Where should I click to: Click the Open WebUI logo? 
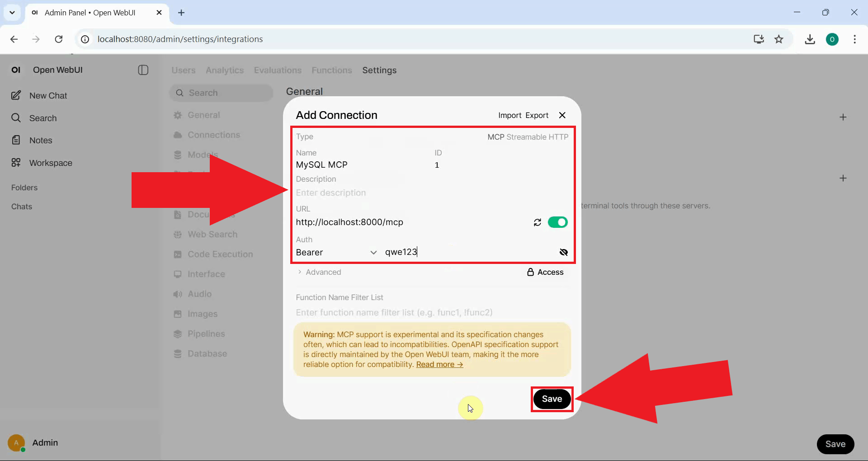pyautogui.click(x=16, y=70)
